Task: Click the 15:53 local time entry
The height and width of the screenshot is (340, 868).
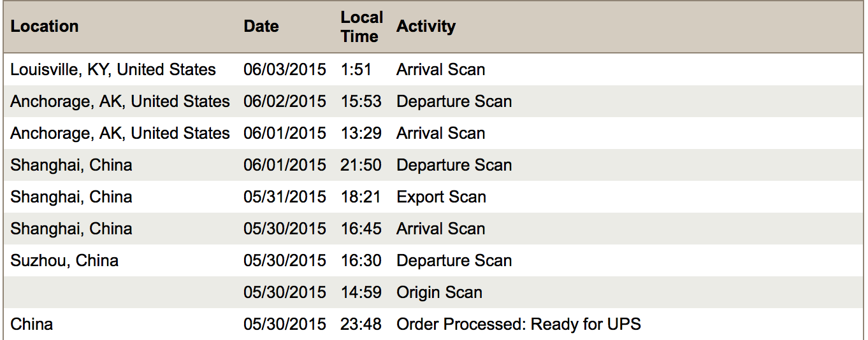Action: pos(361,101)
